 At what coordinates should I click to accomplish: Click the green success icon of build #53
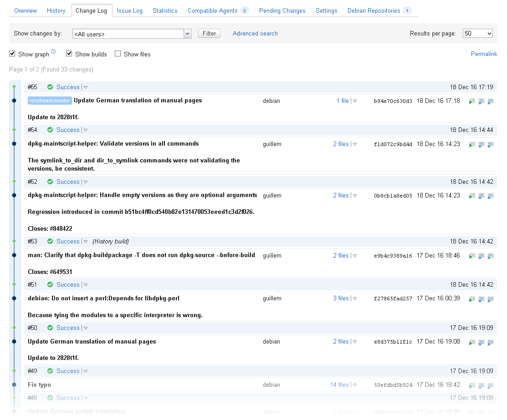50,241
